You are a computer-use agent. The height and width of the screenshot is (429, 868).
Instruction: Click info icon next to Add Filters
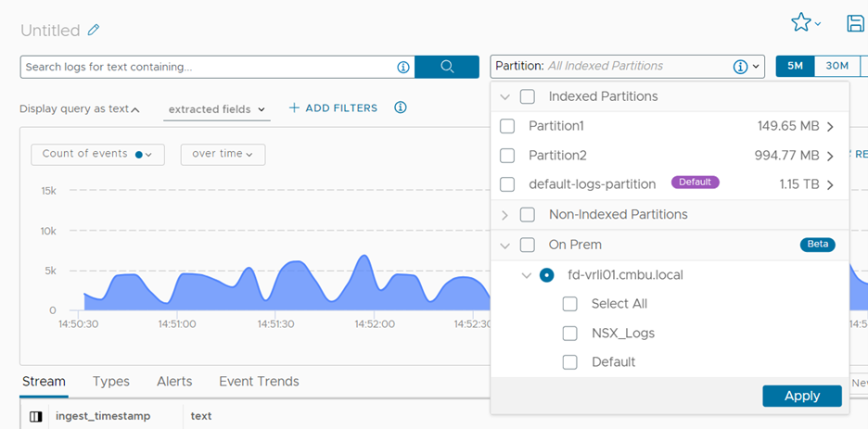click(401, 107)
